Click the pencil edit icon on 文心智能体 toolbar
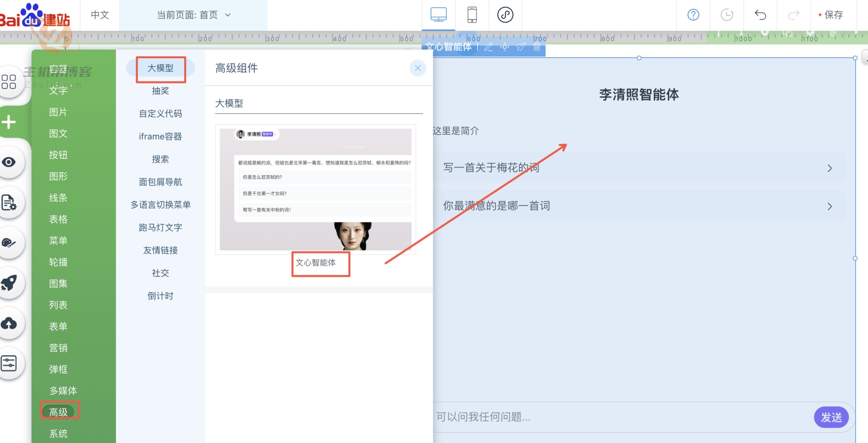 click(x=489, y=47)
